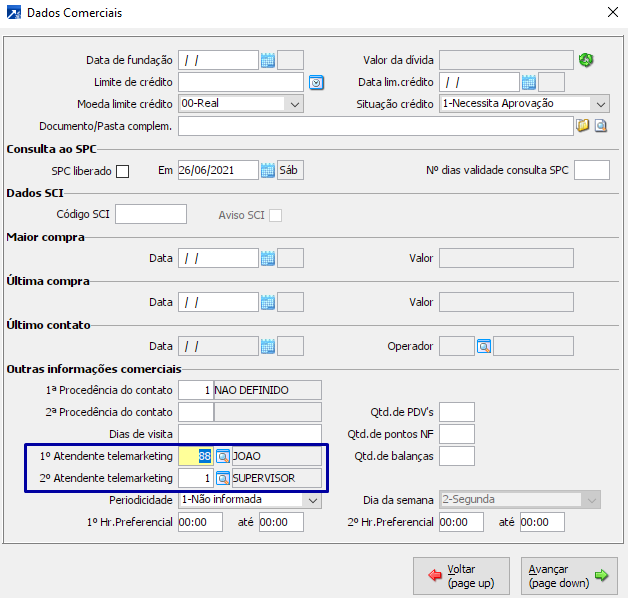The image size is (628, 598).
Task: Click 2º Hr.Preferencial start time field
Action: [461, 522]
